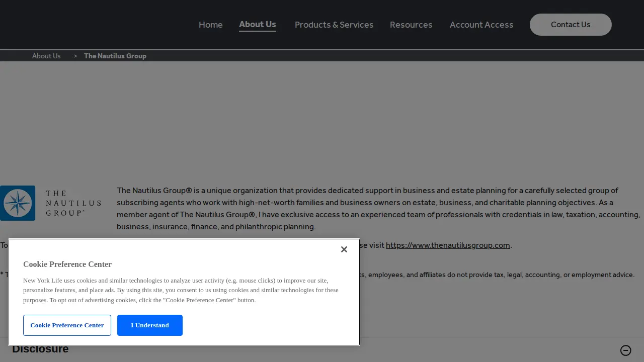Close the cookie banner with the X icon
This screenshot has width=644, height=362.
pyautogui.click(x=344, y=249)
